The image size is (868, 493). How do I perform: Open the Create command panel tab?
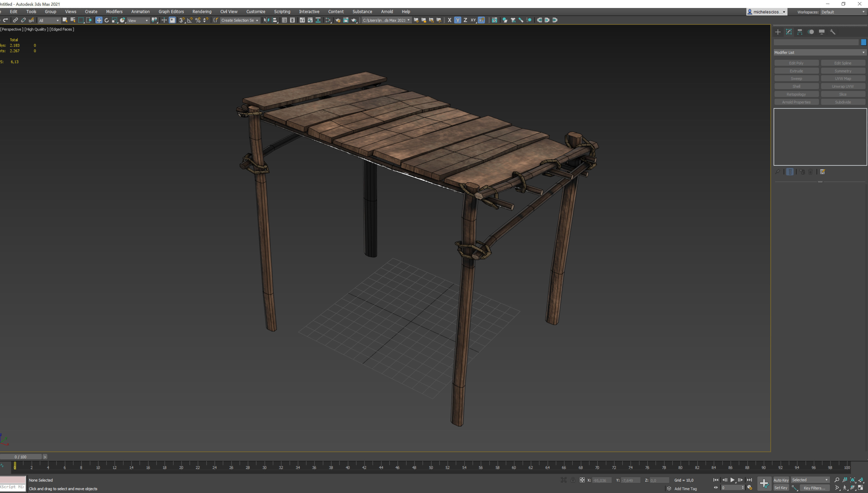778,32
